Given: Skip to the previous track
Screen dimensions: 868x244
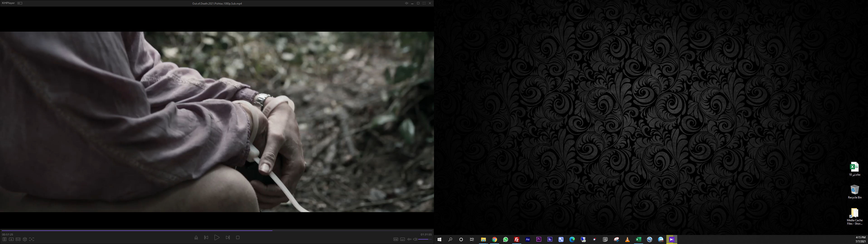Looking at the screenshot, I should point(206,238).
